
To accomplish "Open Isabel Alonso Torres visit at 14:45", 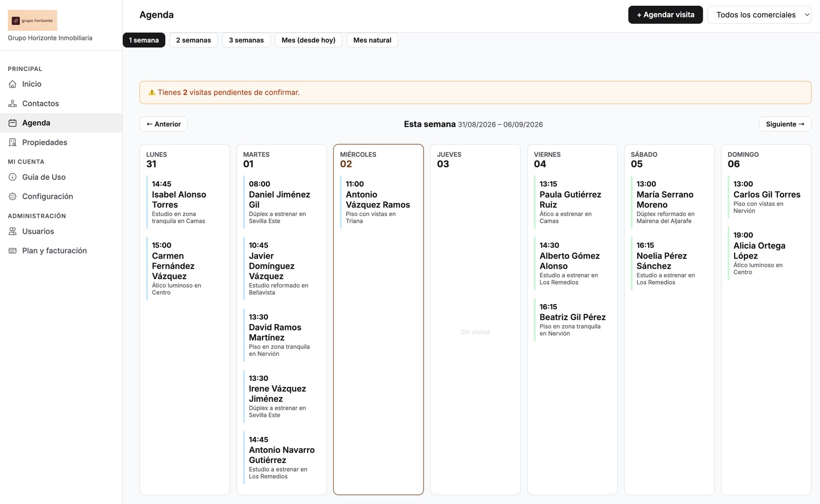I will pyautogui.click(x=185, y=202).
